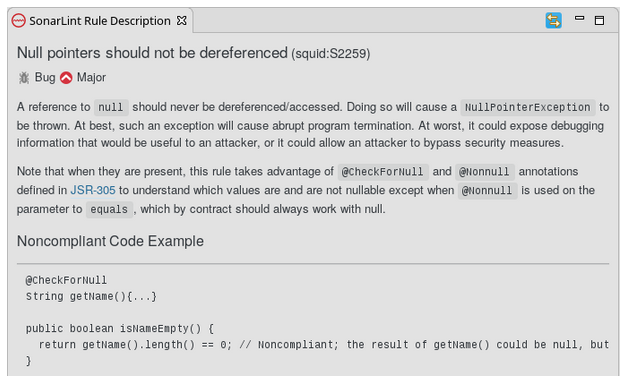Click the String getName() code line

(91, 296)
